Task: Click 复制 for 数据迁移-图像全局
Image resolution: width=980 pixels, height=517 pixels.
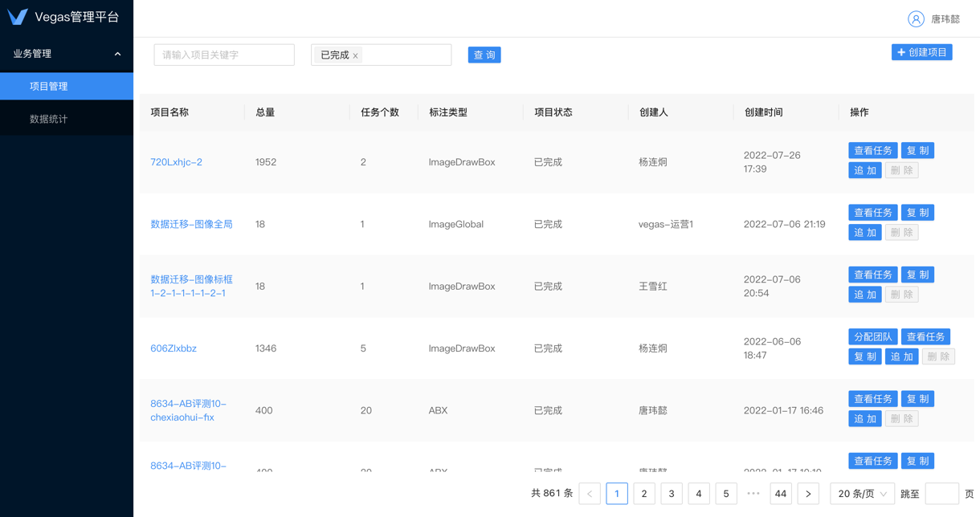Action: 917,213
